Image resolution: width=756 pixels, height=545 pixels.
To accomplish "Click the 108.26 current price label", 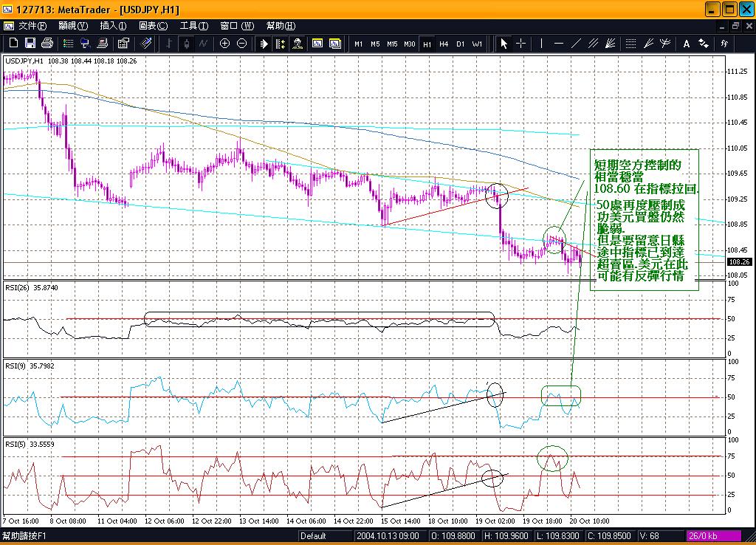I will click(x=738, y=261).
